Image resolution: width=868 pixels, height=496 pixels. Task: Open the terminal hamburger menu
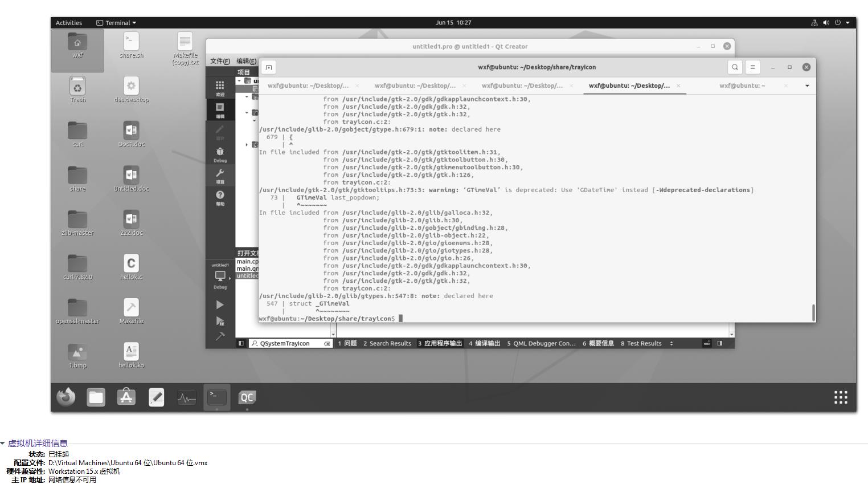coord(752,67)
